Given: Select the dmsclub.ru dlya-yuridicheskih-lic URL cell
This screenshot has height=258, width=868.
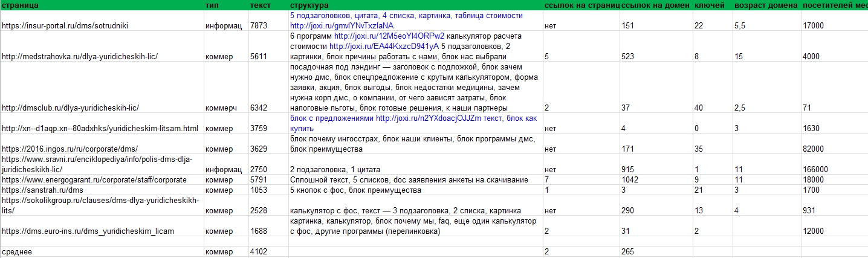Looking at the screenshot, I should 102,87.
